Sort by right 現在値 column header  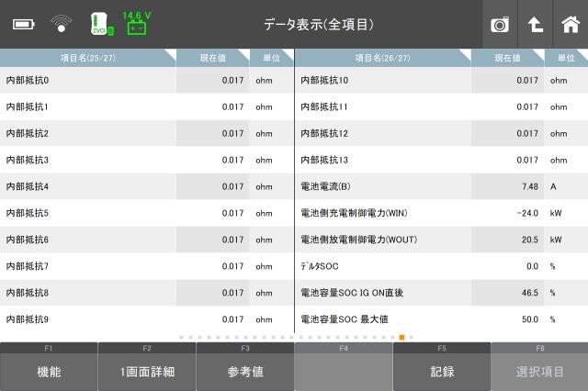pos(507,58)
